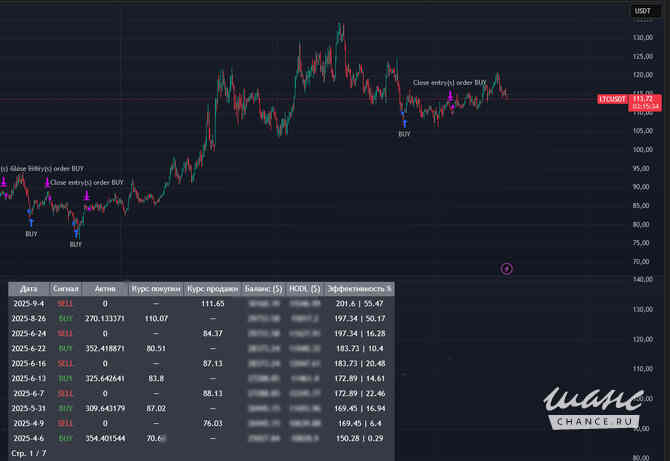The width and height of the screenshot is (670, 461).
Task: Select the 'Сигнал' column header
Action: click(66, 288)
